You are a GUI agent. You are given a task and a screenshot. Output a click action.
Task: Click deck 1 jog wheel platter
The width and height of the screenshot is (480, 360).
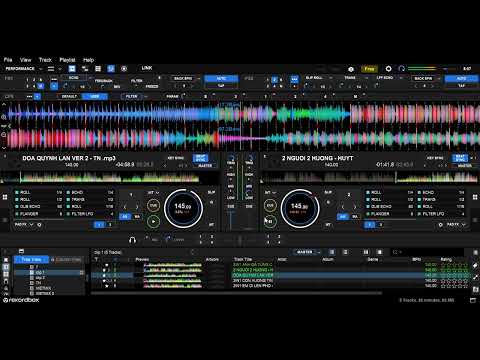[x=183, y=208]
